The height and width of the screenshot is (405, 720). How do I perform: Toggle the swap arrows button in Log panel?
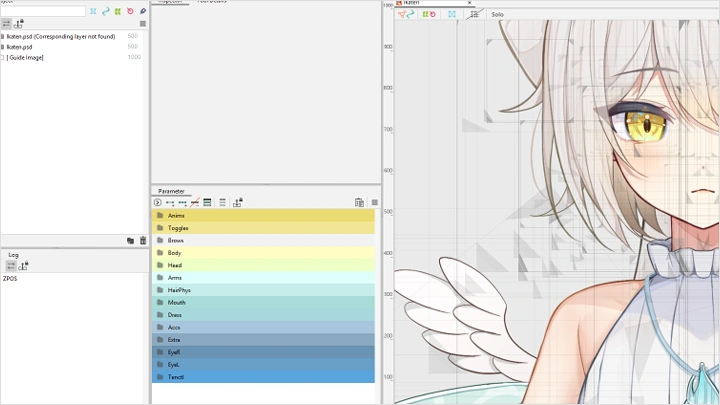tap(11, 265)
